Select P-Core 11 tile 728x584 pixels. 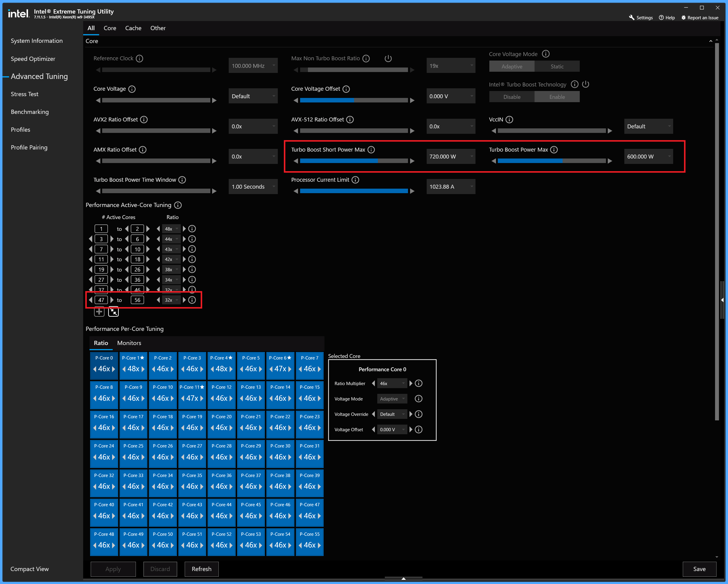[192, 395]
